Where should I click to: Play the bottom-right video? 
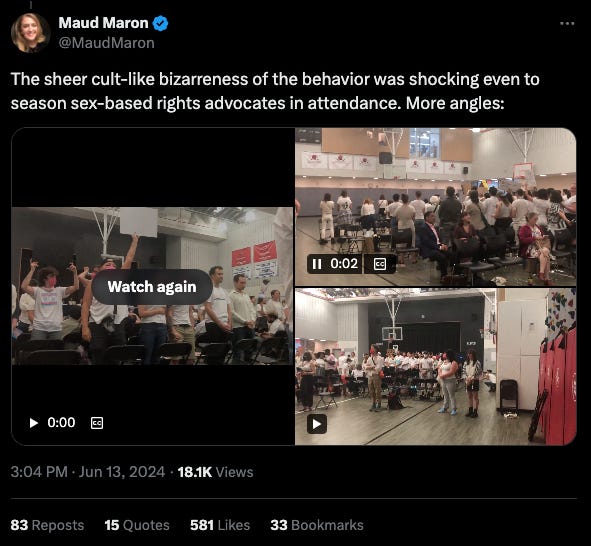[x=317, y=424]
